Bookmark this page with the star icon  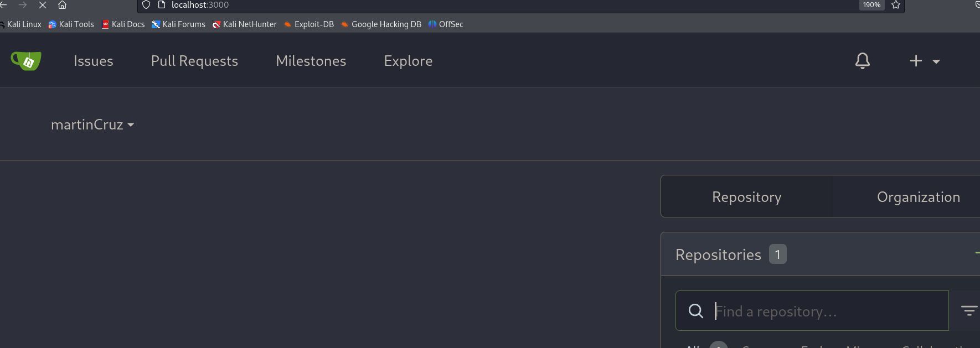click(896, 5)
